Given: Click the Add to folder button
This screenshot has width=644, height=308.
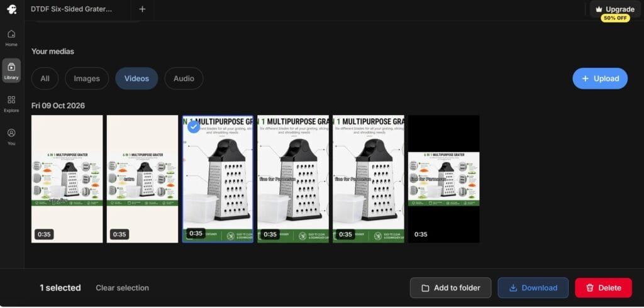Looking at the screenshot, I should click(450, 288).
